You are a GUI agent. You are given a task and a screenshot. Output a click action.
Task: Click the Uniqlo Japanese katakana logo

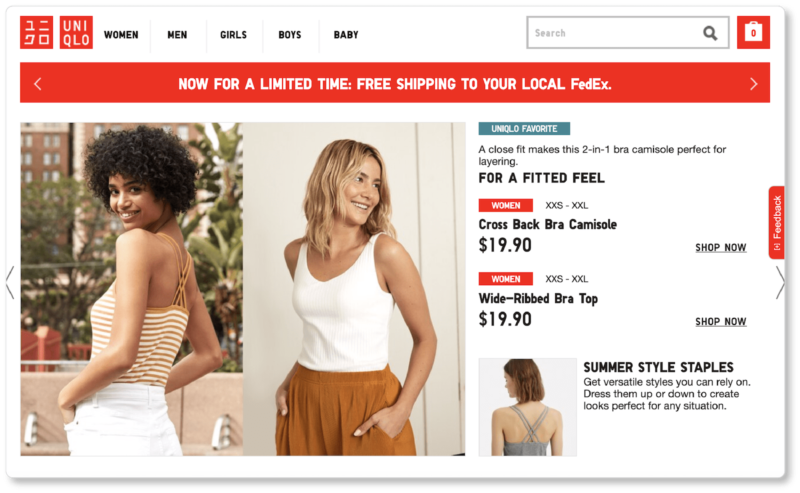36,32
